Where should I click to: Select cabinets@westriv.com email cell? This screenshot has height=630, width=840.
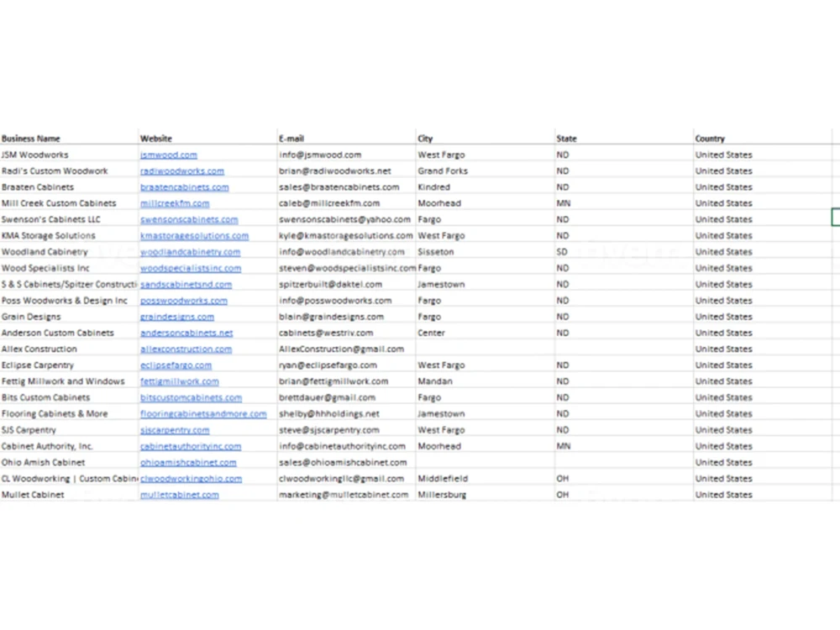click(x=347, y=333)
